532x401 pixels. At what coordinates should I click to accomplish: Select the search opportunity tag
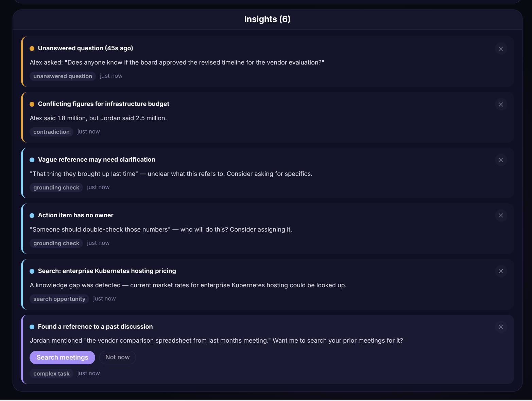(x=59, y=299)
